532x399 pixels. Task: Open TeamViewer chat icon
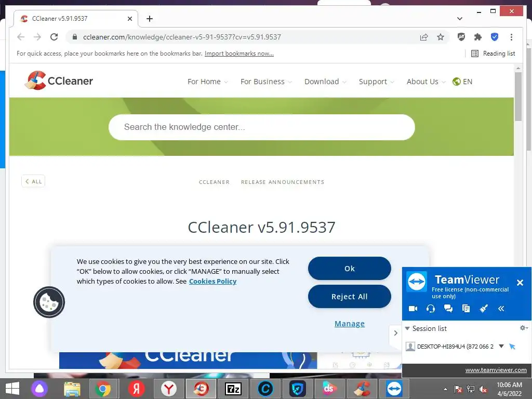coord(448,309)
